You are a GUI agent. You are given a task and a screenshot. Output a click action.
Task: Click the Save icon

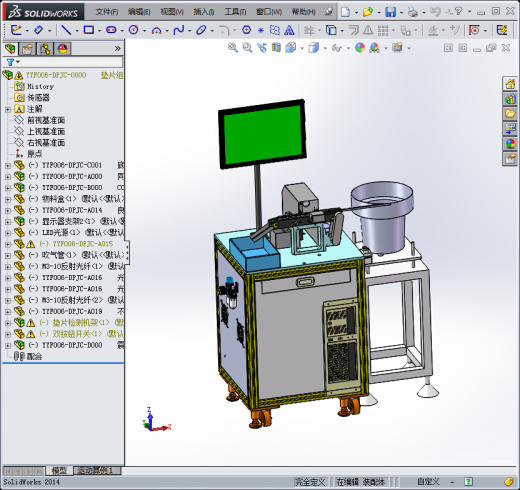(x=390, y=12)
